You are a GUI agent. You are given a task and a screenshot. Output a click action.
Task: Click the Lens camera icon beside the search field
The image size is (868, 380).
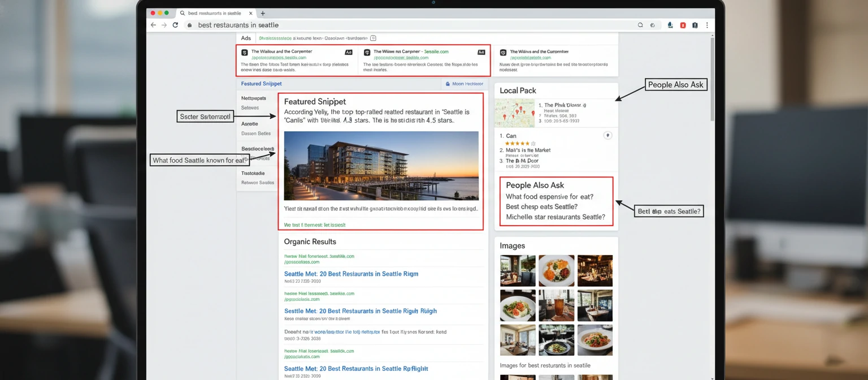click(653, 25)
